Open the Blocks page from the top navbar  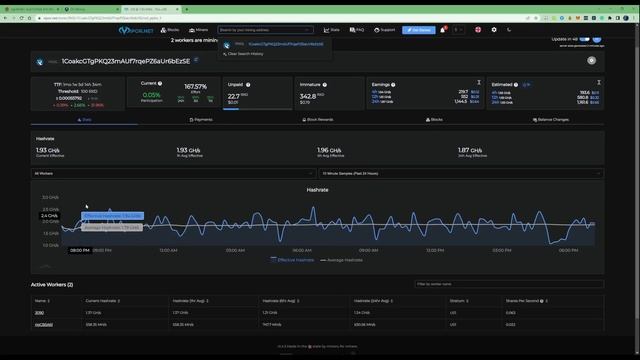pos(170,30)
